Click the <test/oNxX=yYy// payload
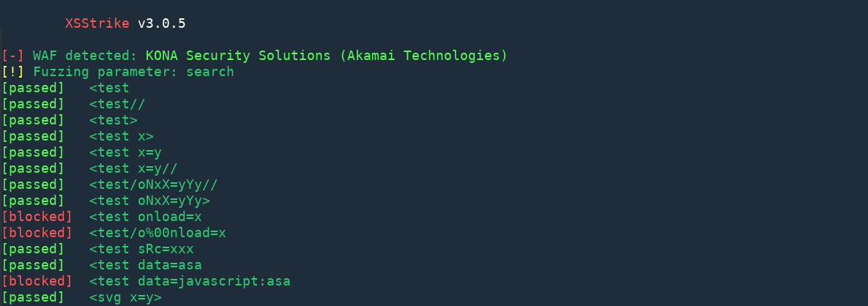This screenshot has height=306, width=868. pyautogui.click(x=157, y=184)
